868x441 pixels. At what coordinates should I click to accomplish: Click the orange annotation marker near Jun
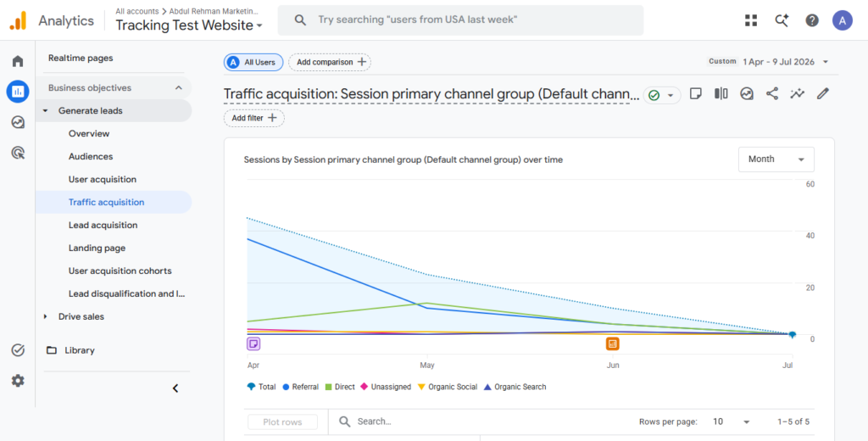click(x=612, y=343)
